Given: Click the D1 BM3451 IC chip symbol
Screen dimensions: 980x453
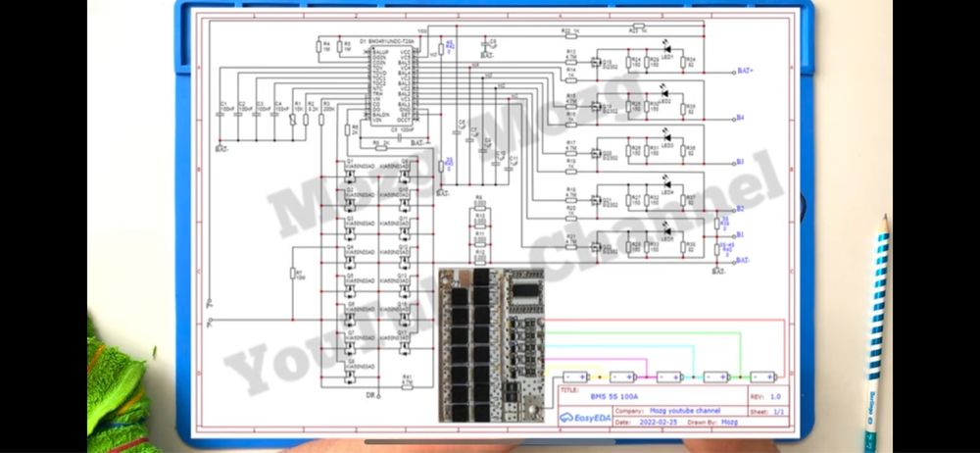Looking at the screenshot, I should [x=391, y=84].
